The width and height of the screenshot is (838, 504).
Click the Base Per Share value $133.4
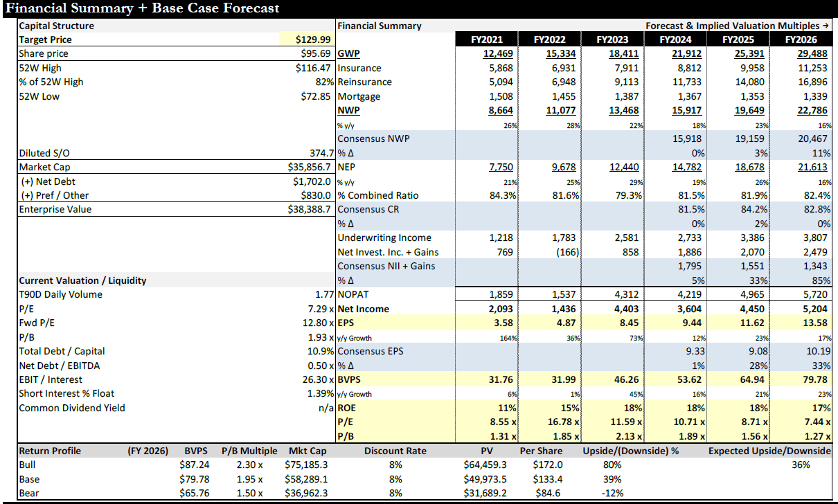pyautogui.click(x=549, y=479)
